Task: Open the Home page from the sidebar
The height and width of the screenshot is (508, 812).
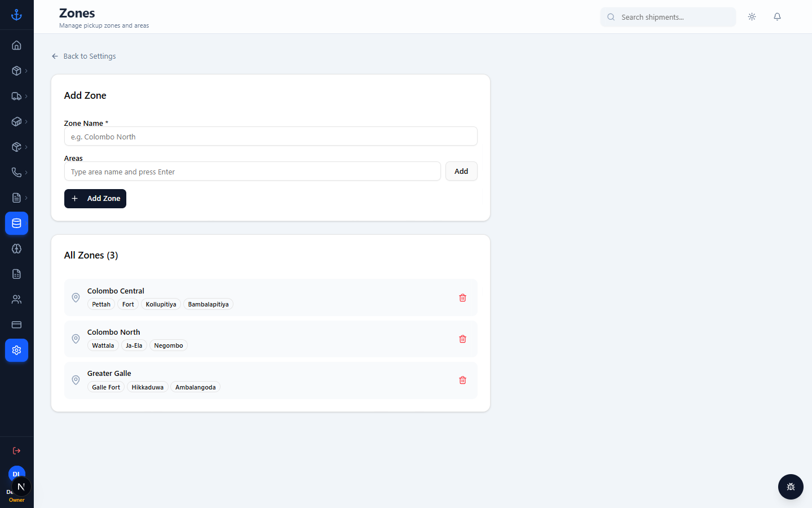Action: point(16,45)
